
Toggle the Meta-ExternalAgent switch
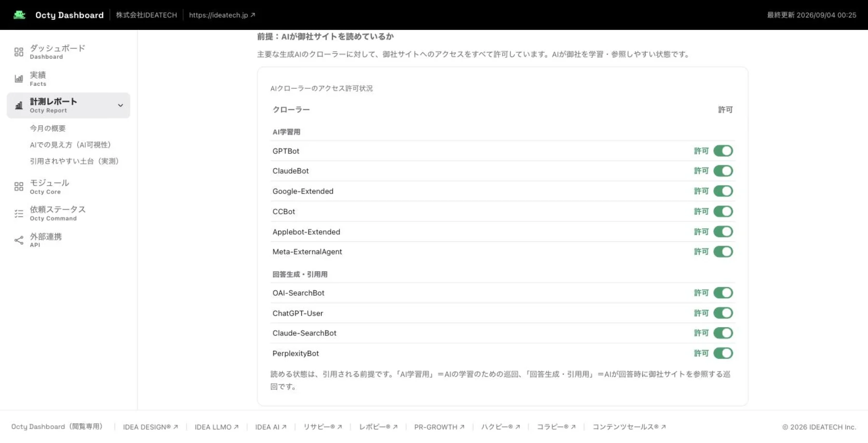click(723, 251)
